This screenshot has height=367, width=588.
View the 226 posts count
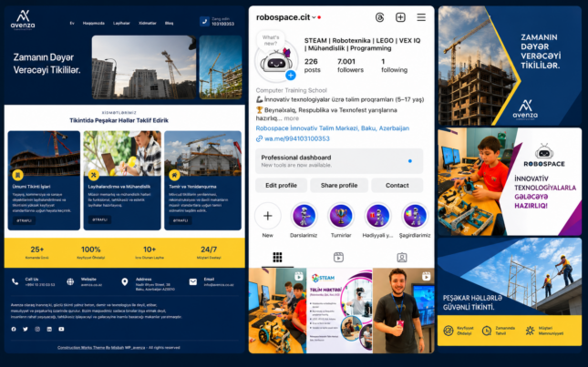(x=313, y=66)
